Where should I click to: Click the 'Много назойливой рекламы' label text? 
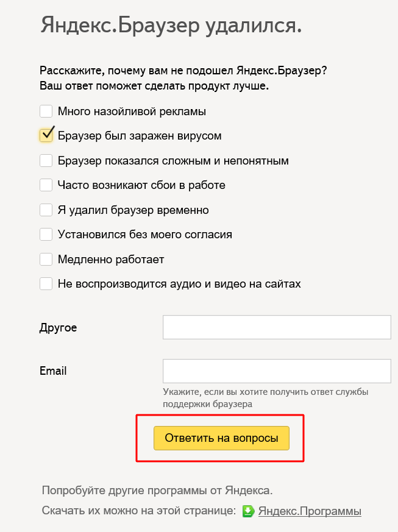(132, 112)
